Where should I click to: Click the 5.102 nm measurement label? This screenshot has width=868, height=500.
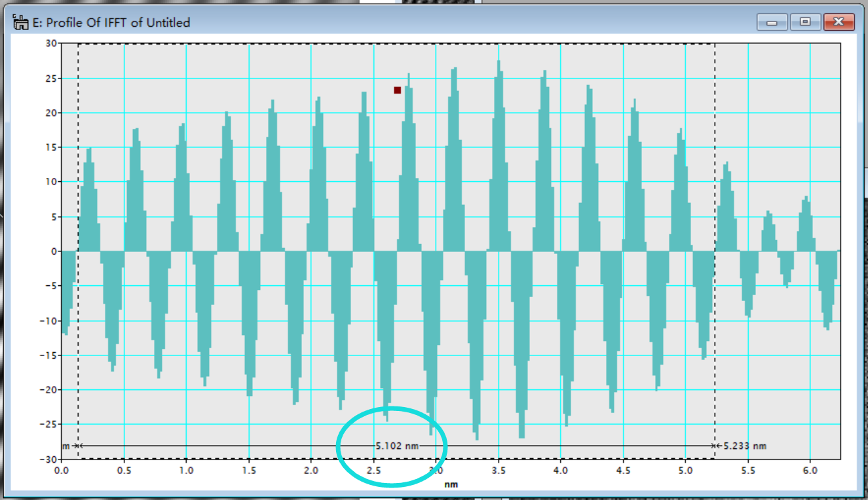(x=397, y=446)
